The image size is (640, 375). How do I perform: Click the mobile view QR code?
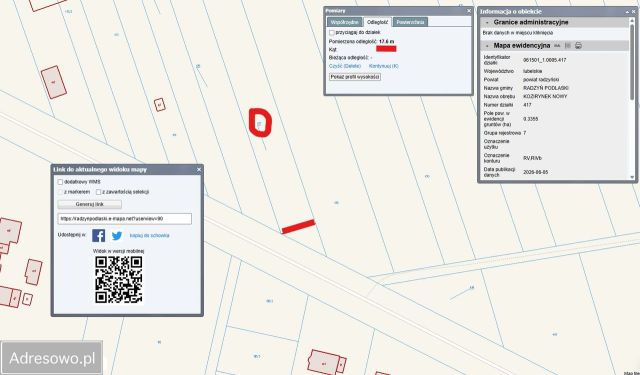tap(119, 280)
